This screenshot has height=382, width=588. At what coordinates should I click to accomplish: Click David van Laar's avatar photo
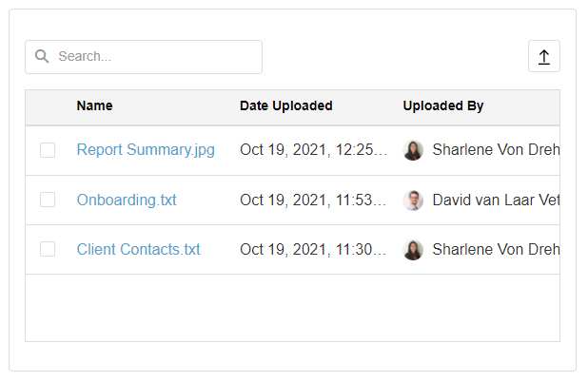[413, 201]
